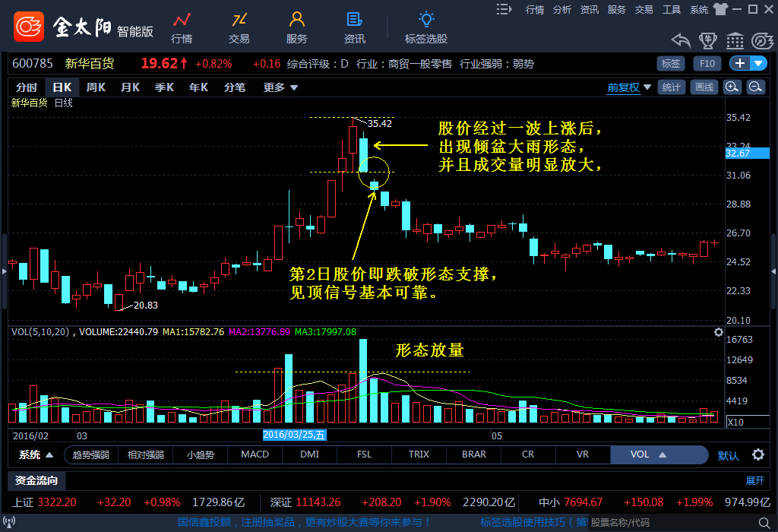Open the 资讯 menu in title bar
The height and width of the screenshot is (532, 778).
(590, 9)
